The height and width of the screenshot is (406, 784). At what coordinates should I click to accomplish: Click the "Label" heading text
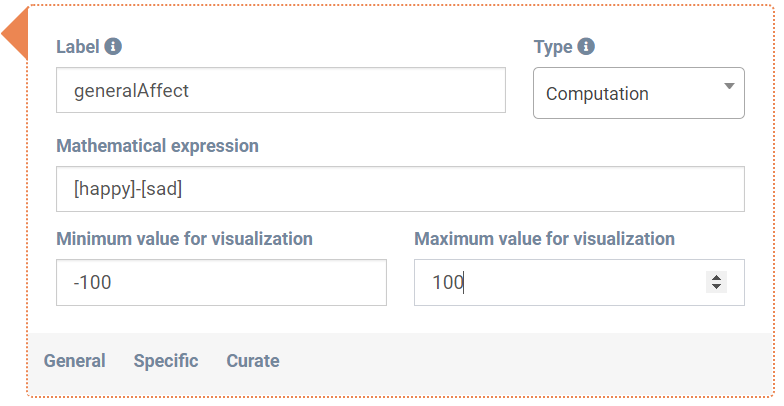(x=78, y=46)
